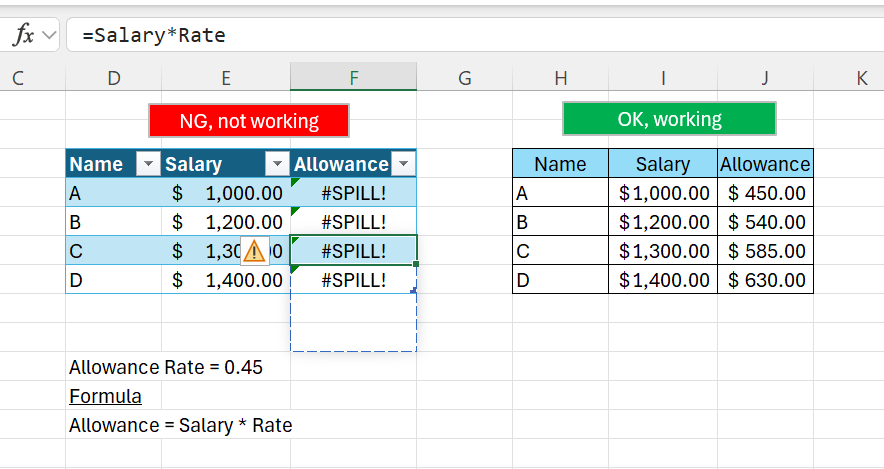The image size is (884, 469).
Task: Select column header G
Action: [x=465, y=77]
